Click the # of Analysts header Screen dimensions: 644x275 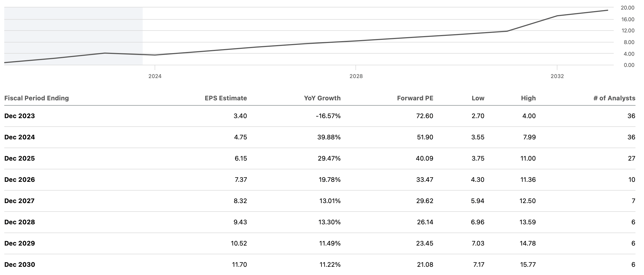click(614, 98)
